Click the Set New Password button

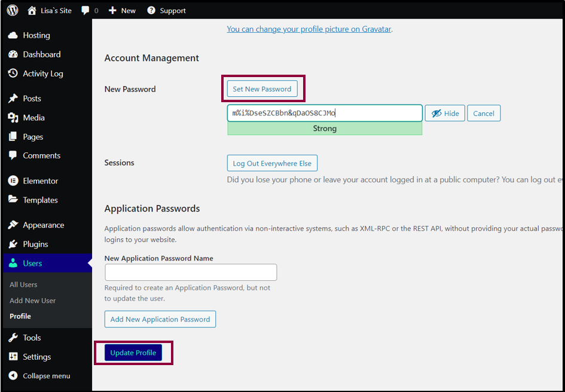tap(262, 89)
